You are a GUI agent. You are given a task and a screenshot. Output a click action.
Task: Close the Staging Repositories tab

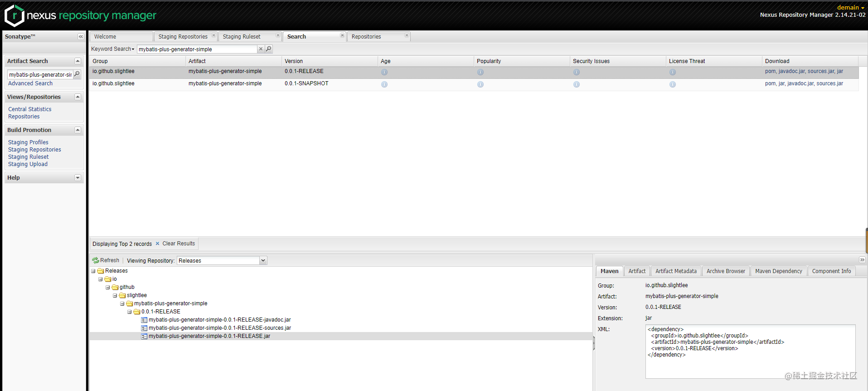213,35
